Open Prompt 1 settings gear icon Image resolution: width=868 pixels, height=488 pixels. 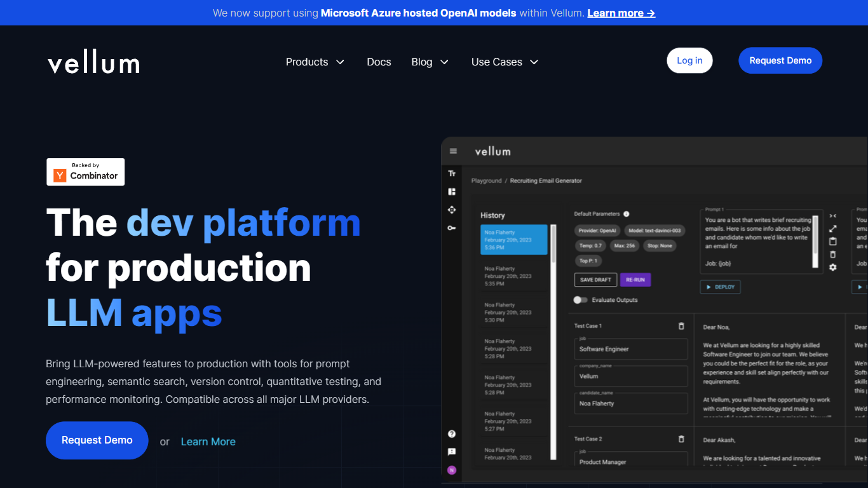[833, 268]
